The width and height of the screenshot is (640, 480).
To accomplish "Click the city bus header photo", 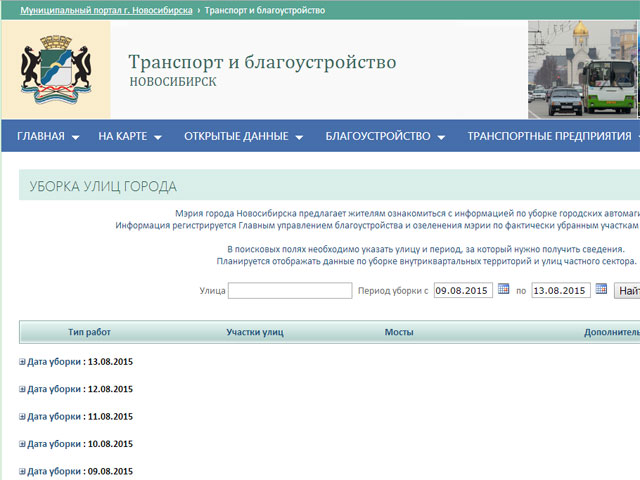I will pos(583,70).
